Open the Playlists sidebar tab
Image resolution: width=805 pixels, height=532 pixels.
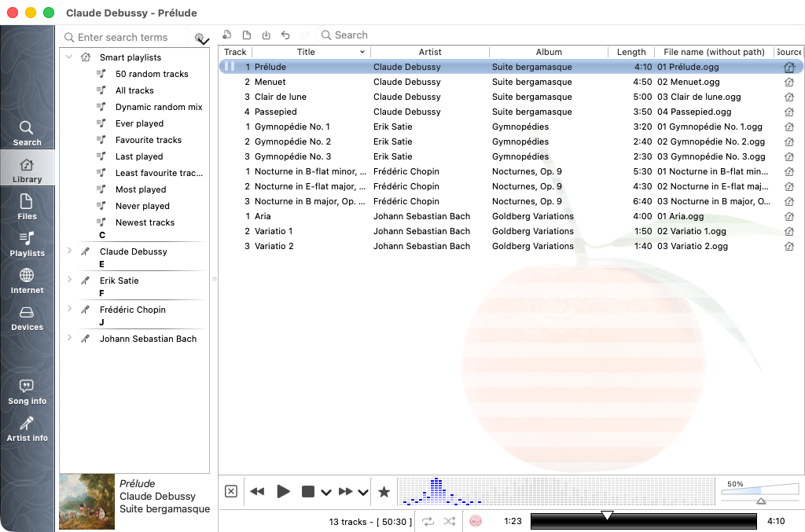pyautogui.click(x=27, y=244)
